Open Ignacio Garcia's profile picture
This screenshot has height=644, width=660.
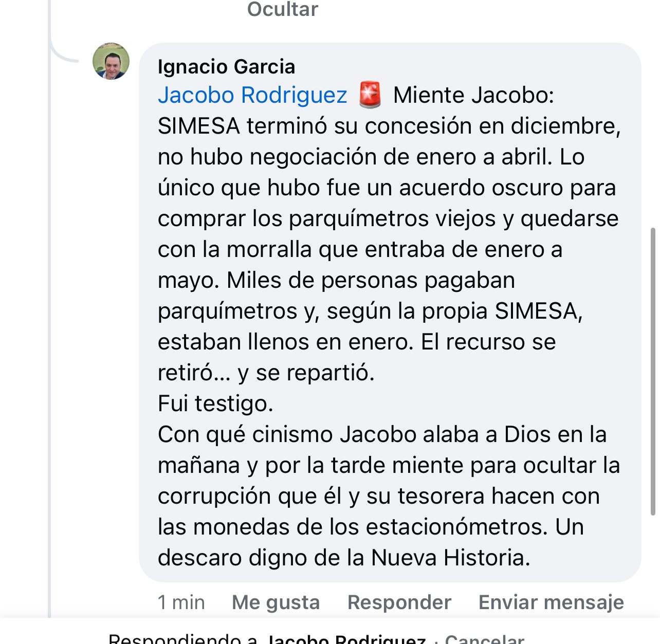coord(111,61)
